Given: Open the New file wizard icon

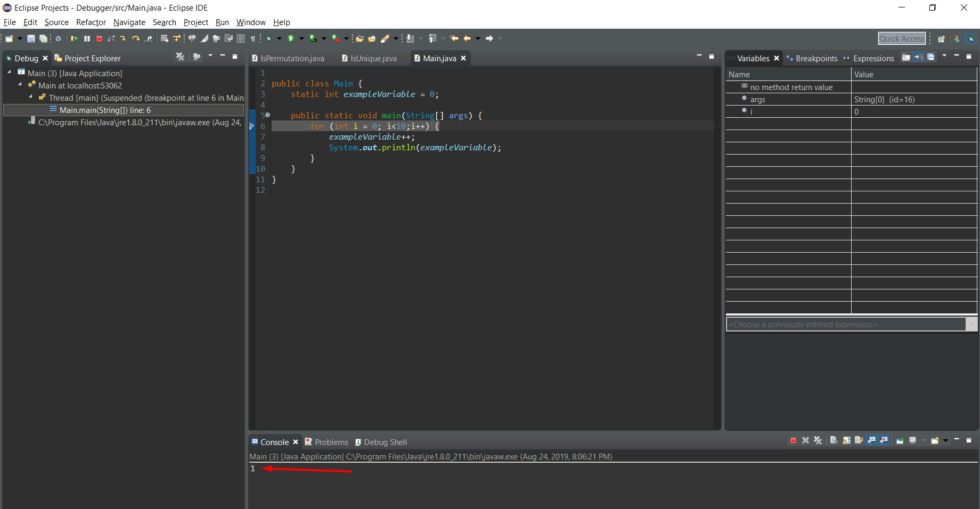Looking at the screenshot, I should click(x=9, y=38).
